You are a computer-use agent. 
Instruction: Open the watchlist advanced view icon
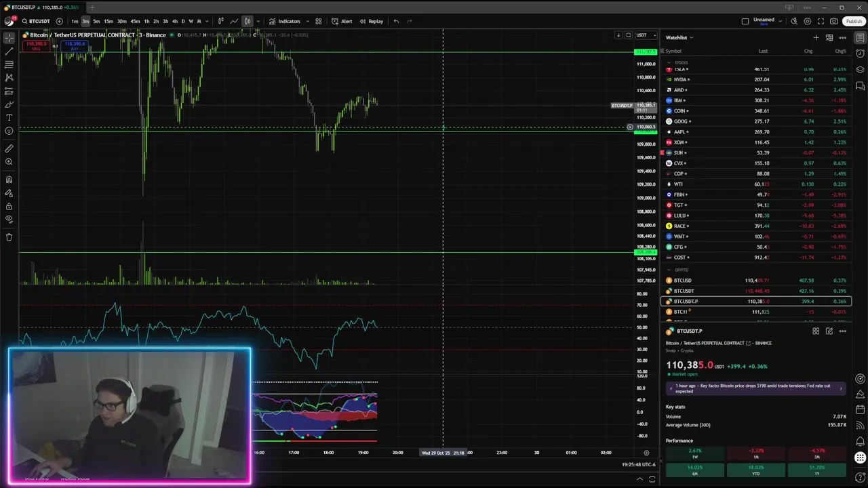(x=829, y=38)
